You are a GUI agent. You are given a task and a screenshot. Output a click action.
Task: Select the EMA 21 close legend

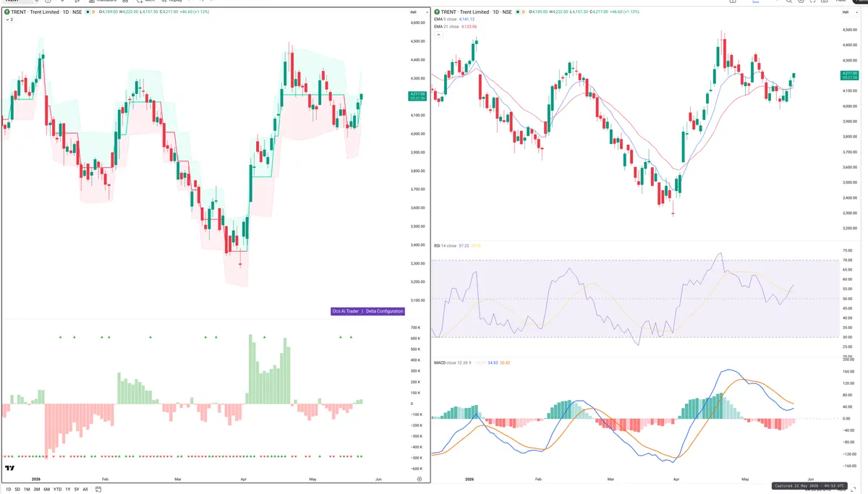click(x=446, y=27)
